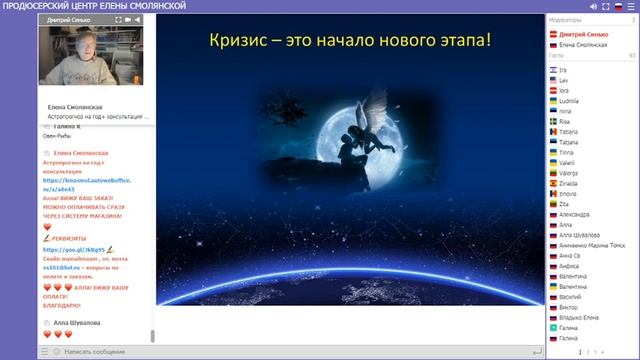Open the language flag selector in top bar
Screen dimensions: 640x360
[619, 7]
